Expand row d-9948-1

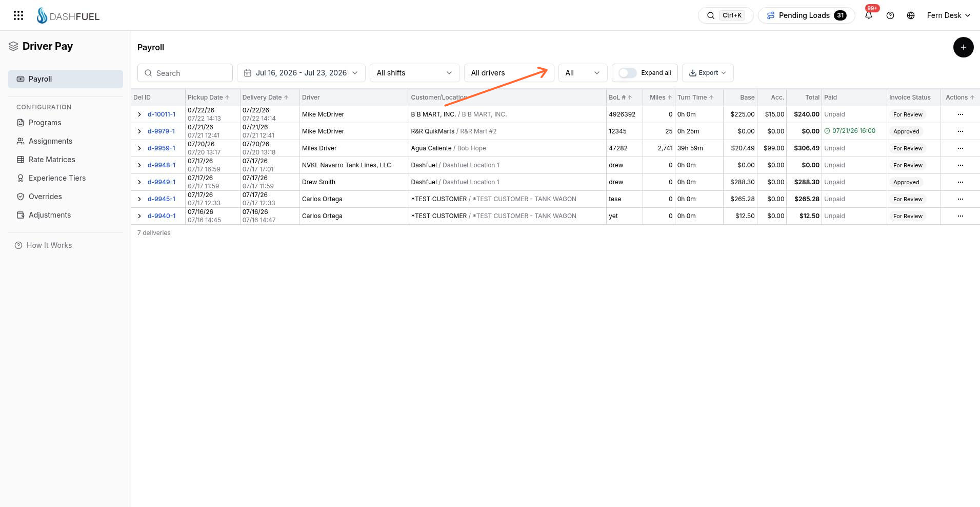(x=139, y=165)
